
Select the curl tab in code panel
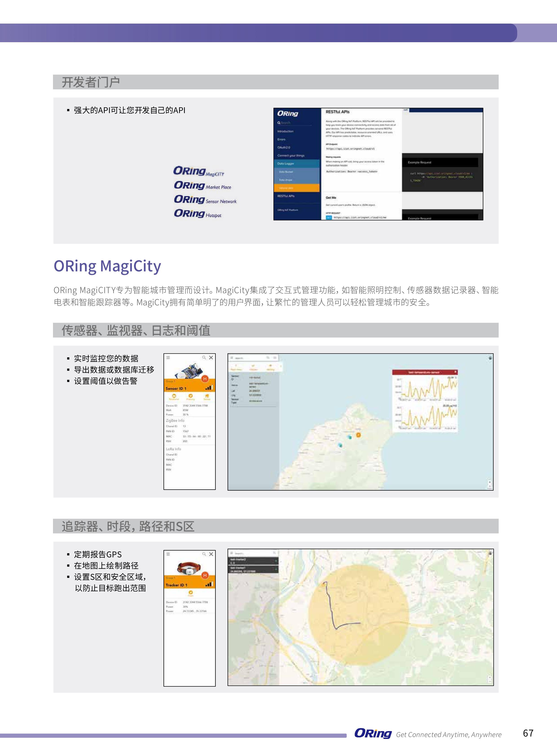(406, 110)
